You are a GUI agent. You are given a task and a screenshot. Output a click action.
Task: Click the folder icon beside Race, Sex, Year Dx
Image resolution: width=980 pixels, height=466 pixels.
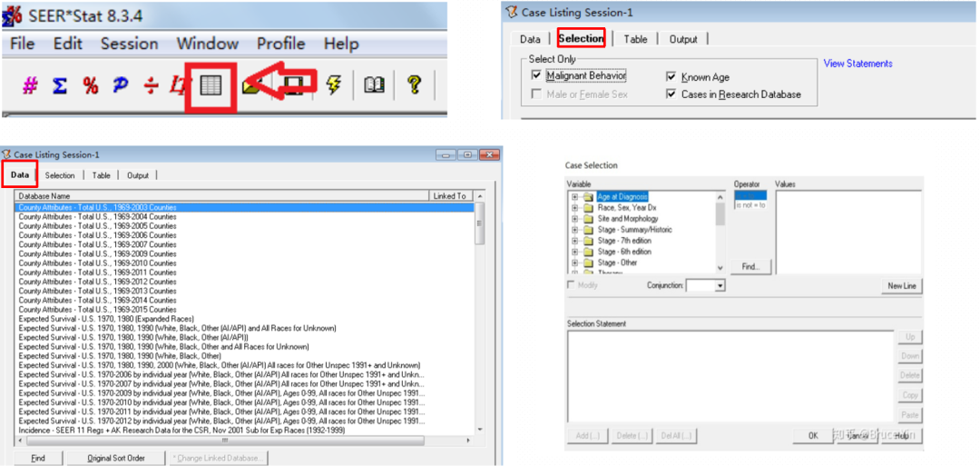[588, 208]
